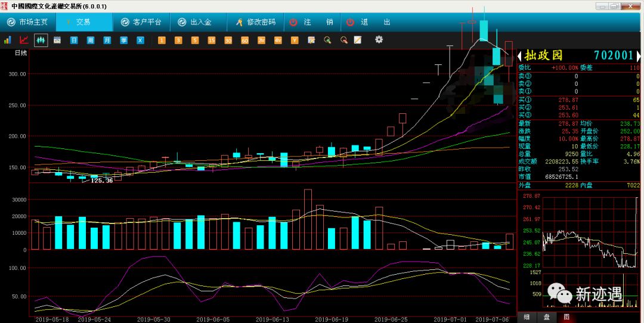Click the low price label 125.36
The height and width of the screenshot is (323, 644).
[101, 181]
